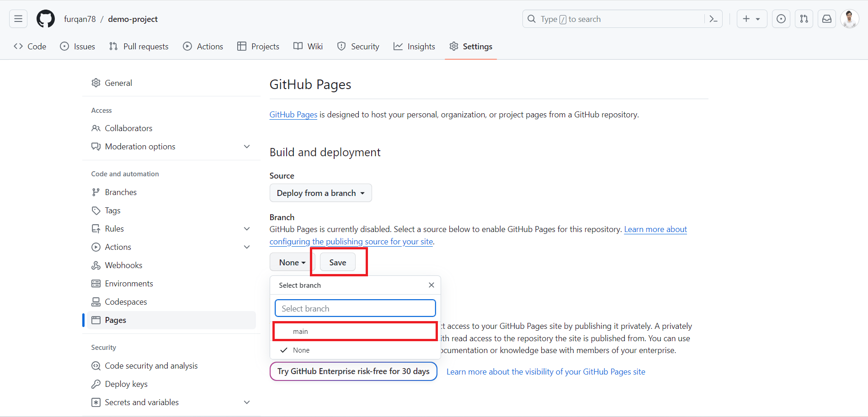Expand Secrets and variables section
Viewport: 868px width, 417px height.
coord(171,402)
